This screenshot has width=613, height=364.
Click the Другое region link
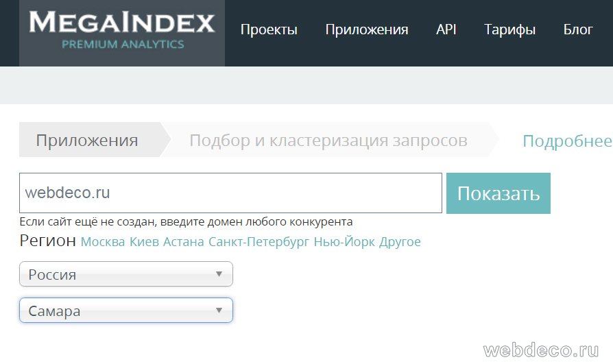[x=400, y=242]
